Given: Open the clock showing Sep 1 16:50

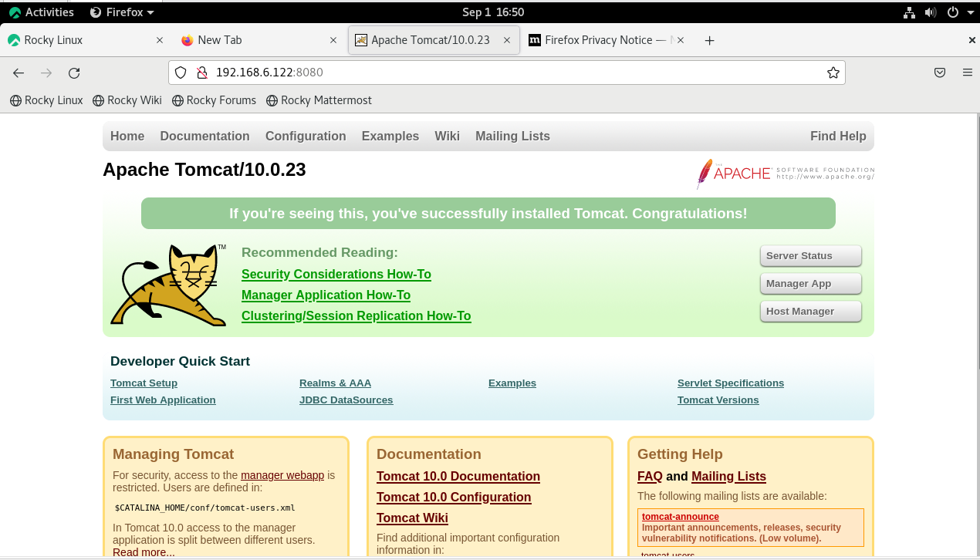Looking at the screenshot, I should [493, 12].
